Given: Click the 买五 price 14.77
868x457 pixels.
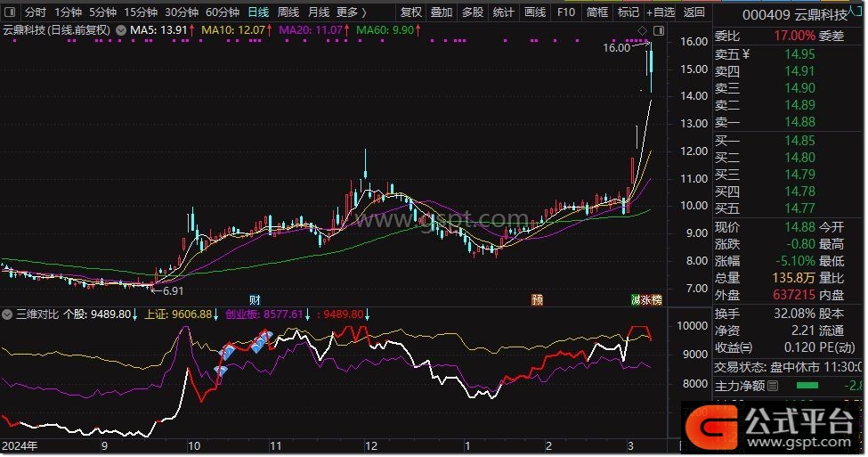Looking at the screenshot, I should [799, 208].
